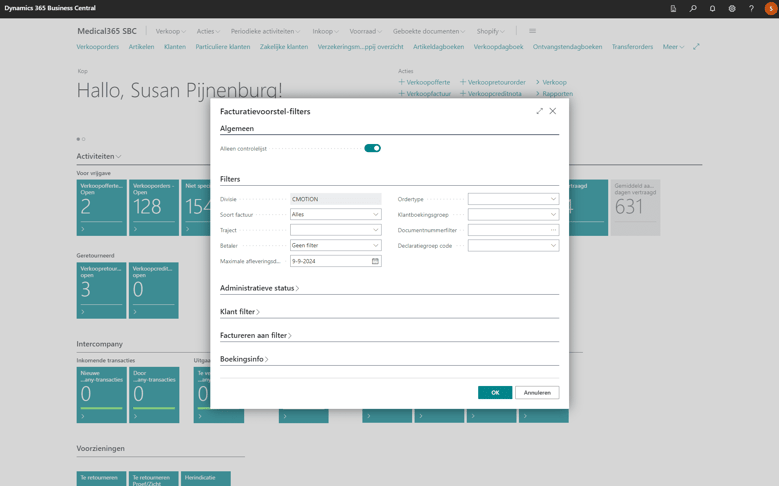
Task: Open the Verkoopcreditnota's open tile
Action: (154, 290)
